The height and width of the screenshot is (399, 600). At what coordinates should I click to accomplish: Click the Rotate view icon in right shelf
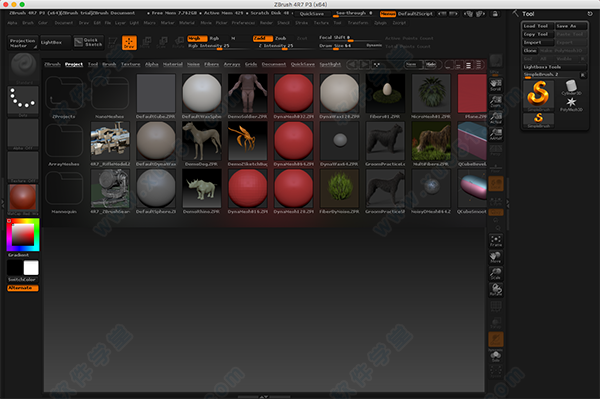(496, 290)
